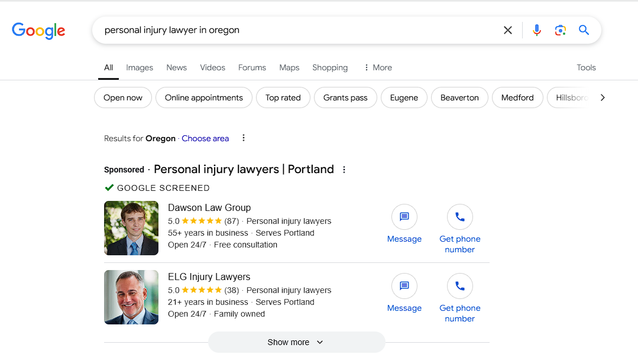Click the right chevron to reveal more filters
The image size is (638, 364).
[x=603, y=97]
